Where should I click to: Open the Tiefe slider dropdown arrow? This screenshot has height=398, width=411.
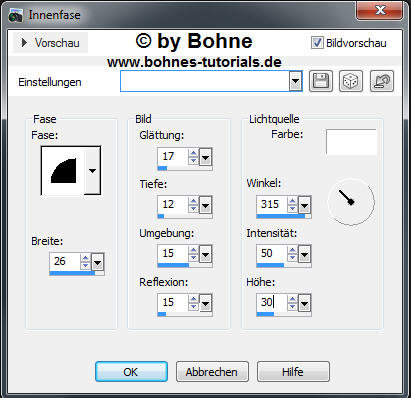pyautogui.click(x=205, y=205)
